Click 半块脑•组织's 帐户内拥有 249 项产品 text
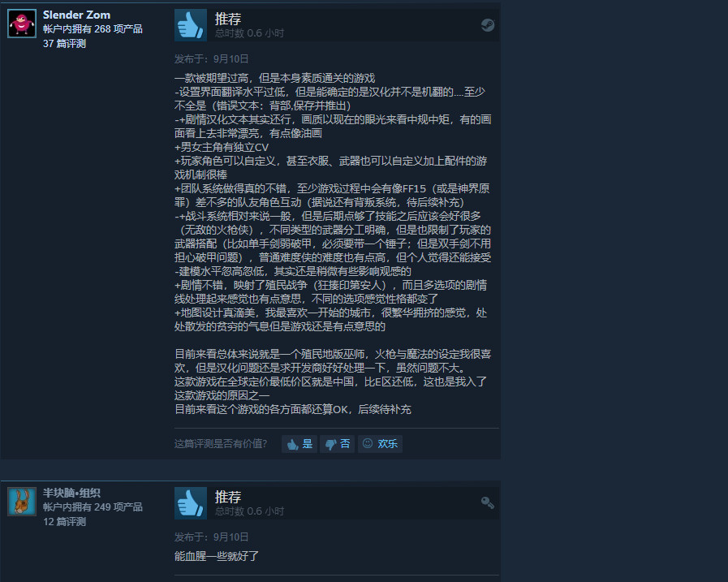The width and height of the screenshot is (728, 582). (x=93, y=507)
